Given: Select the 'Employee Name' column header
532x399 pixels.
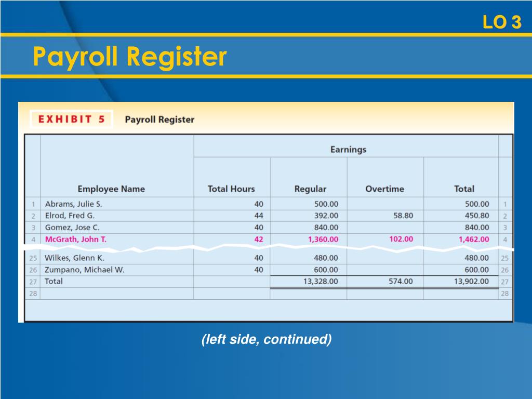Looking at the screenshot, I should pyautogui.click(x=111, y=189).
